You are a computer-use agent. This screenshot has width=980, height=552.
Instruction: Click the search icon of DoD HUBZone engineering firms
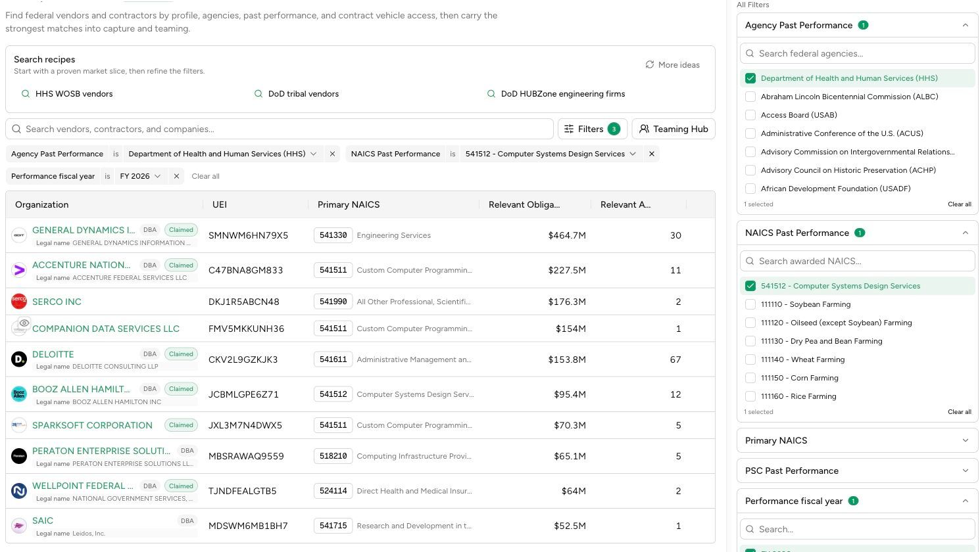click(x=491, y=94)
